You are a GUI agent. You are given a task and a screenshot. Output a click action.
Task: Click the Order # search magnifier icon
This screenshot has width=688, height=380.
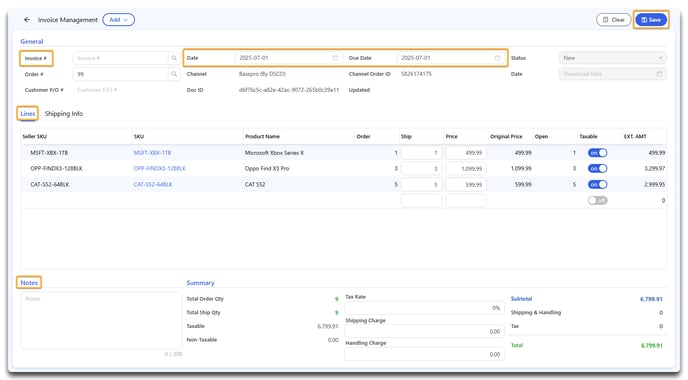174,74
